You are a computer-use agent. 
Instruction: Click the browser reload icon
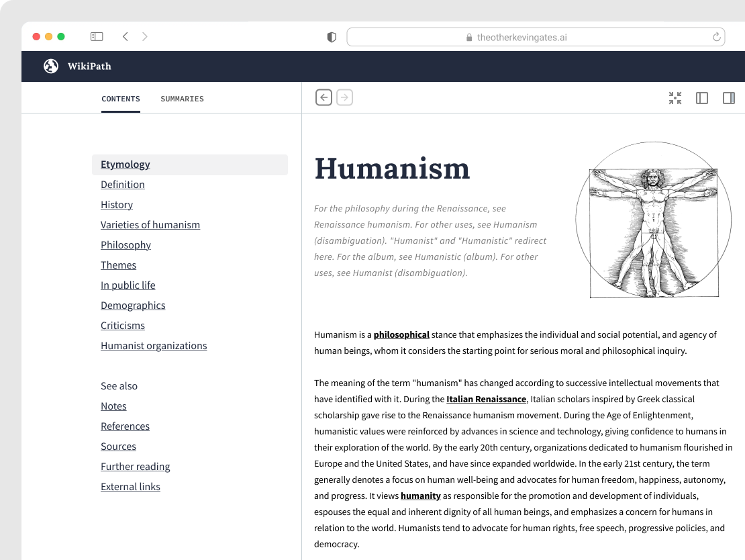716,37
